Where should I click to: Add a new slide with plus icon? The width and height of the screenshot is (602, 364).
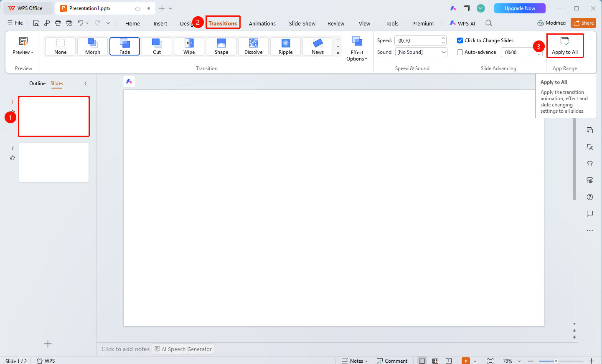click(48, 344)
